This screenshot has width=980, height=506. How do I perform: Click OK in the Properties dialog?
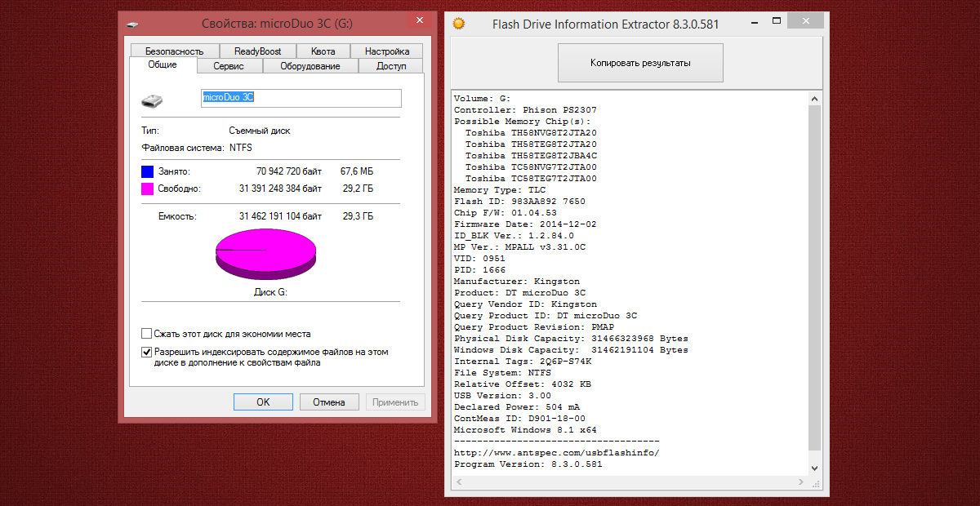click(x=263, y=402)
